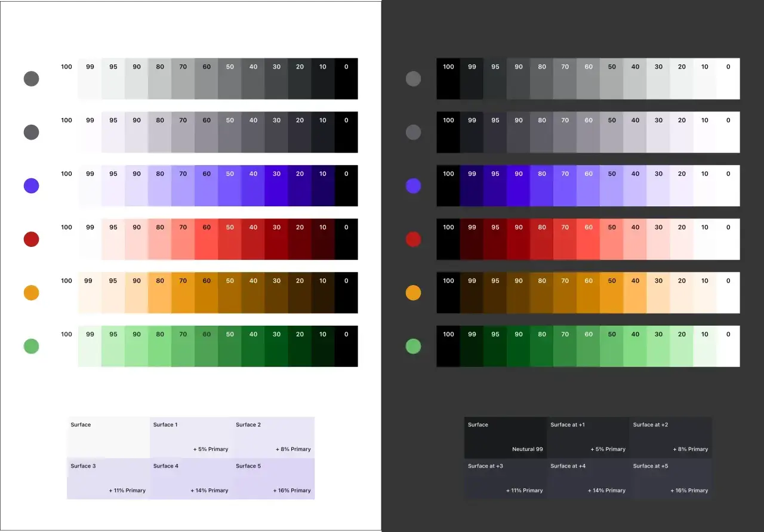Pick purple tone 80 in the white panel
This screenshot has height=532, width=764.
tap(160, 185)
